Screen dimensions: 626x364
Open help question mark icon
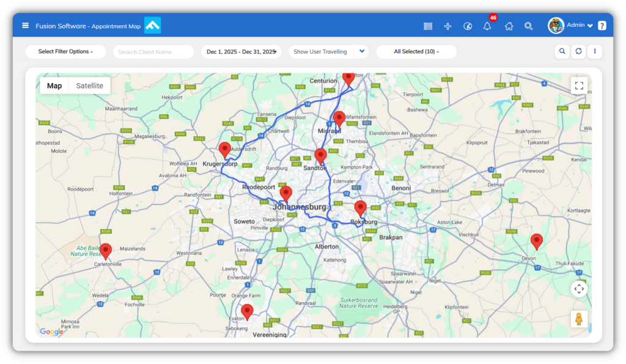pyautogui.click(x=602, y=26)
